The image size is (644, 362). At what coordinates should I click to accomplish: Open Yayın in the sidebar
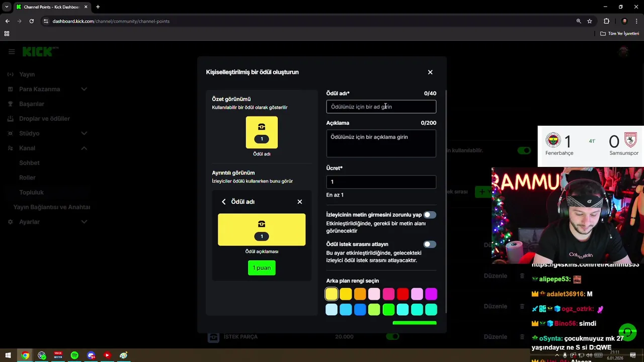[x=27, y=74]
